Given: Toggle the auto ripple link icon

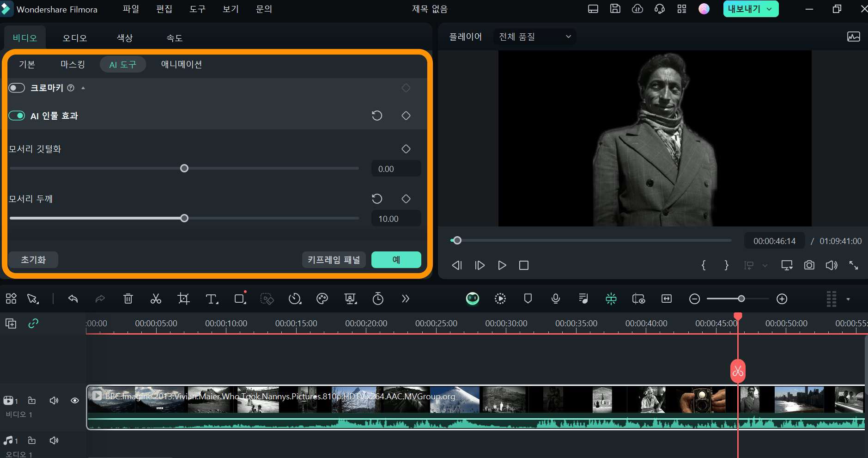Looking at the screenshot, I should click(33, 324).
